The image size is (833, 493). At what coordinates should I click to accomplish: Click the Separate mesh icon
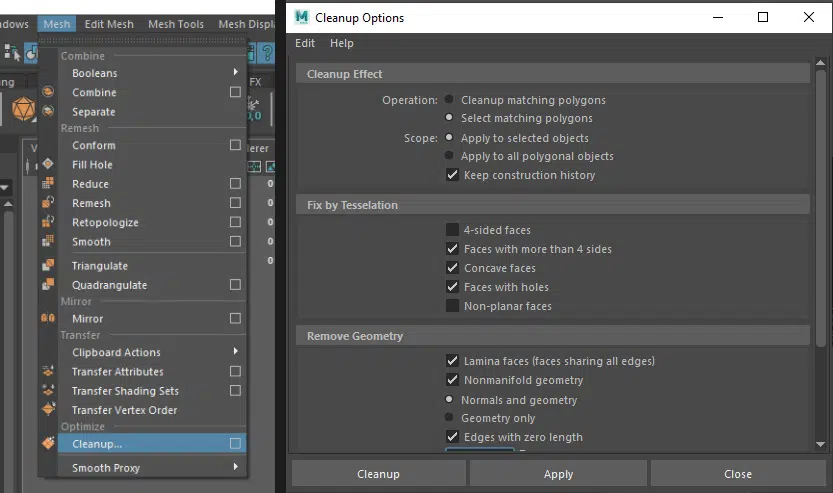pos(48,111)
